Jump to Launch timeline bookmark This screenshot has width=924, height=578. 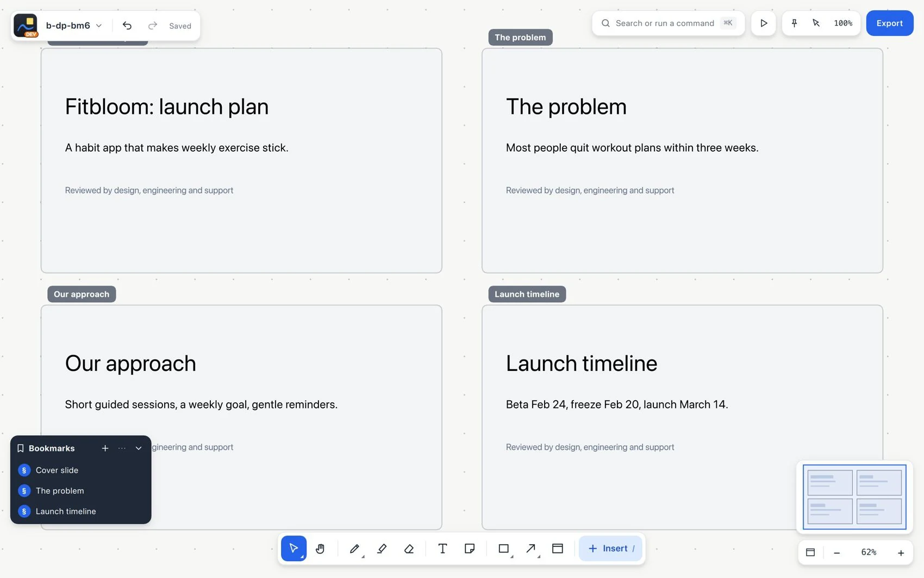point(80,511)
